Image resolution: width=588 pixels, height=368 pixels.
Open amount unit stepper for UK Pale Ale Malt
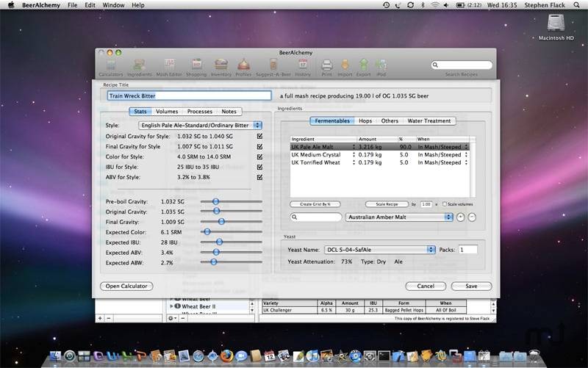(354, 147)
